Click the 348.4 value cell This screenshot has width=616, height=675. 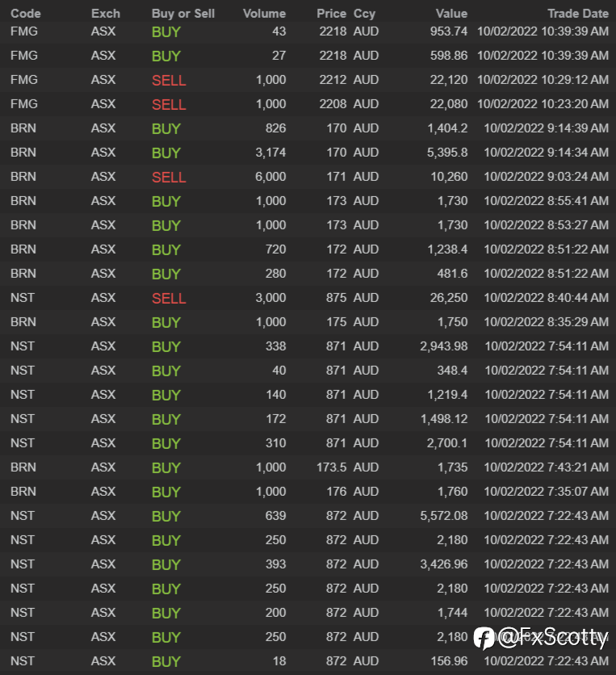click(452, 371)
